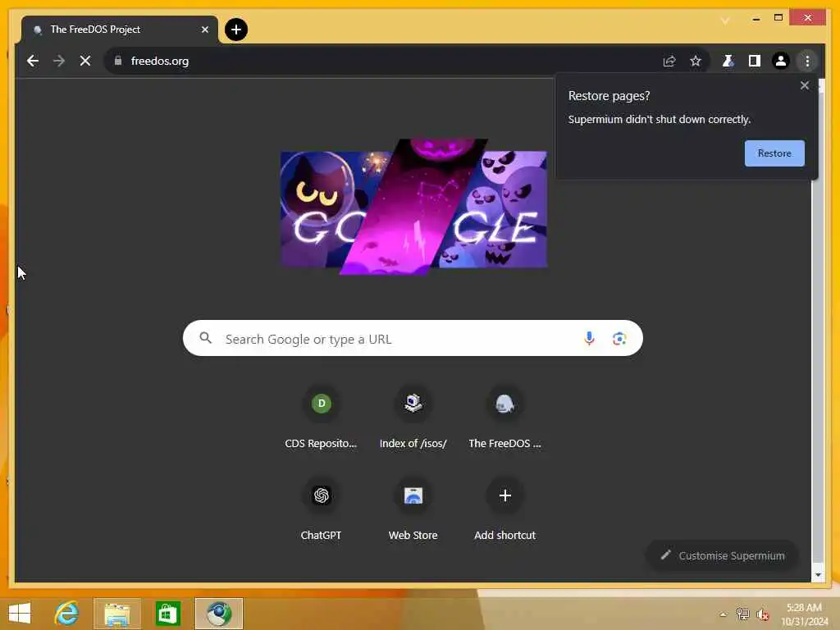Image resolution: width=840 pixels, height=630 pixels.
Task: Bookmark this tab with the star
Action: tap(696, 61)
